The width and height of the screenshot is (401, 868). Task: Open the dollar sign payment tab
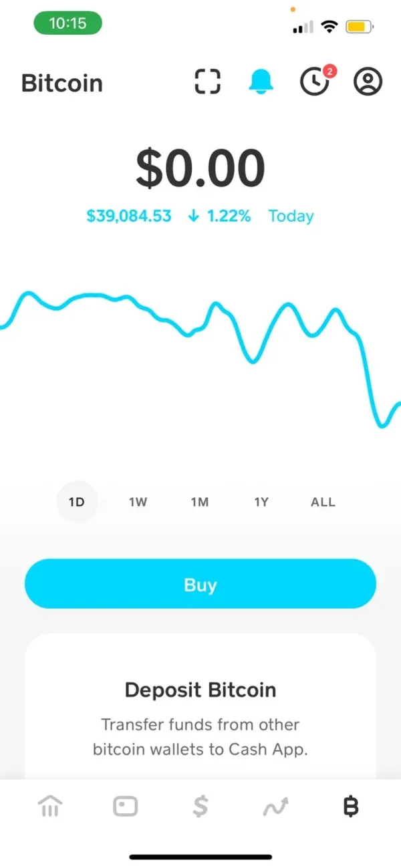[200, 807]
